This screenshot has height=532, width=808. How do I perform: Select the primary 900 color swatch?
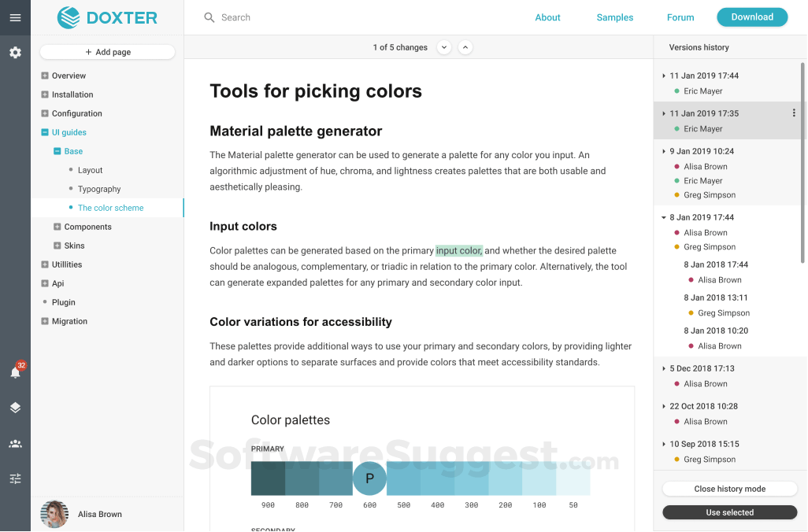268,478
